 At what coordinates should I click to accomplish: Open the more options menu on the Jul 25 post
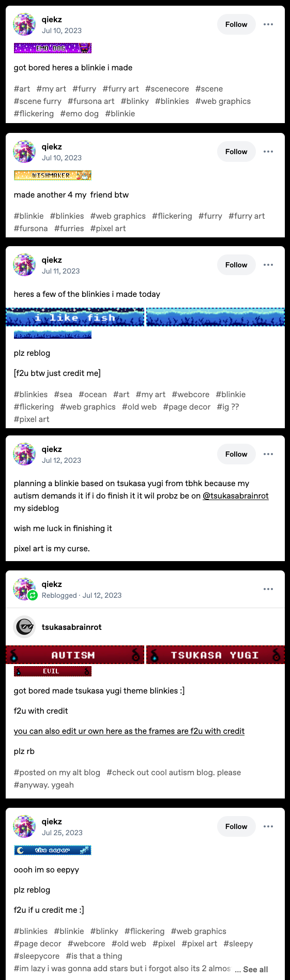268,826
